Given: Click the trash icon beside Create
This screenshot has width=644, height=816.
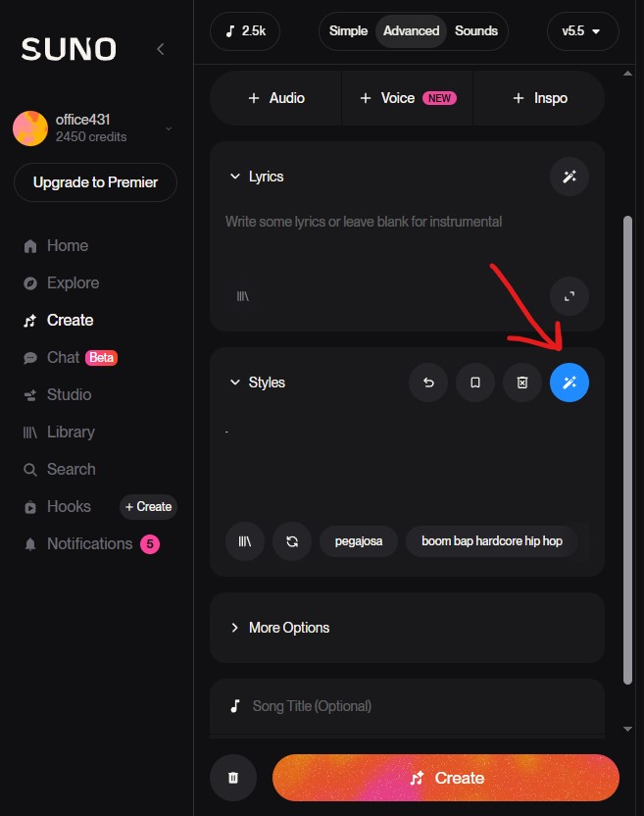Looking at the screenshot, I should tap(233, 778).
